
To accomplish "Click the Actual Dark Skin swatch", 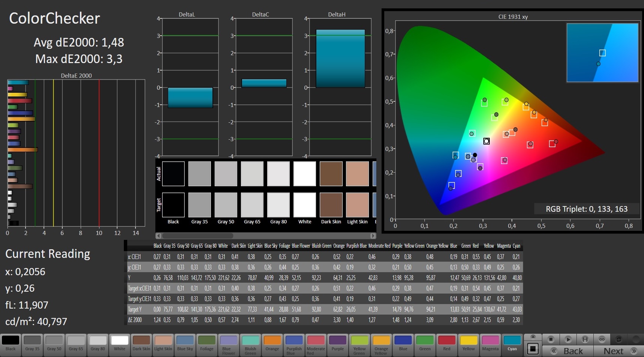I will click(x=331, y=174).
